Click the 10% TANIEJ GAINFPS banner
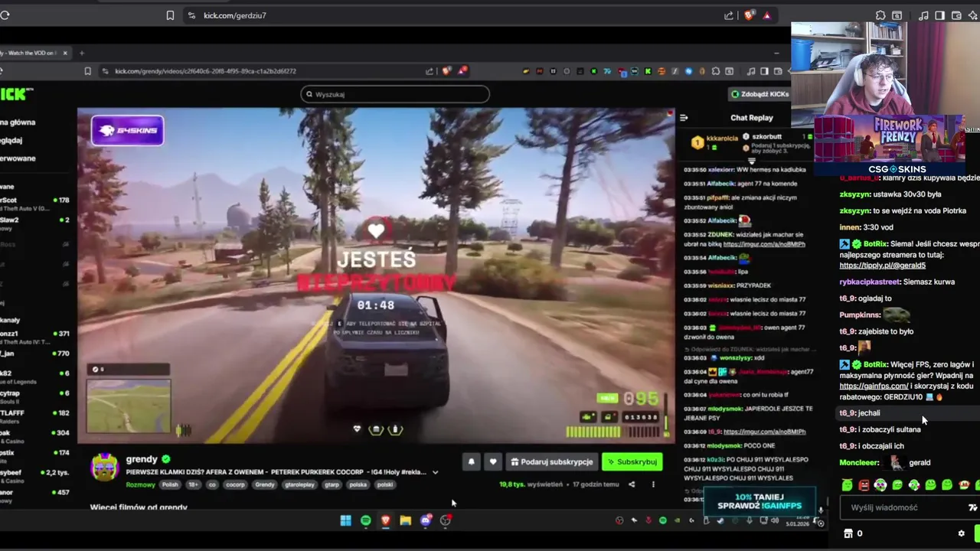 759,501
